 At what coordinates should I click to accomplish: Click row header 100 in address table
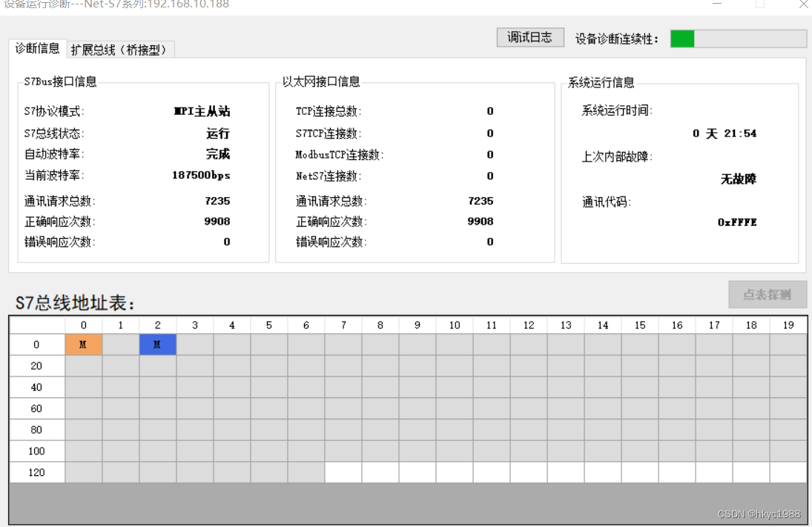37,451
